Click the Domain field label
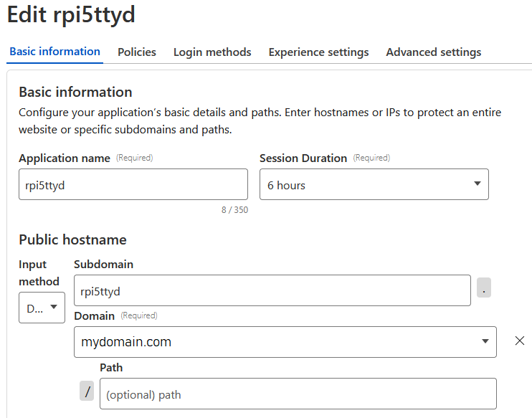This screenshot has height=418, width=532. pyautogui.click(x=94, y=315)
